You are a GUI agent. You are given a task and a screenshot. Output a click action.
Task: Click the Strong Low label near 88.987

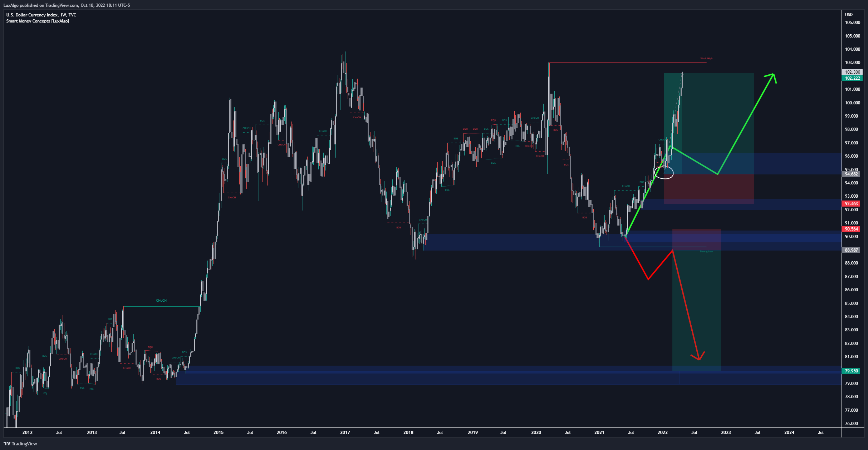[x=706, y=252]
